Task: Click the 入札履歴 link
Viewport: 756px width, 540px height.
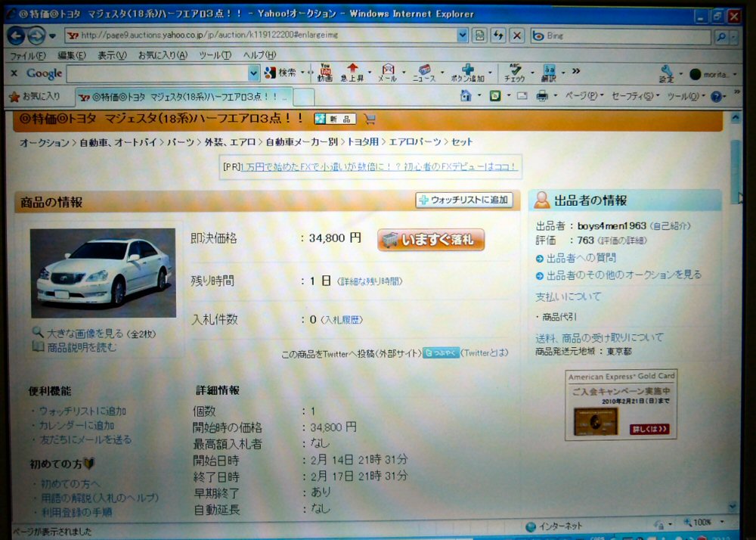Action: coord(342,320)
